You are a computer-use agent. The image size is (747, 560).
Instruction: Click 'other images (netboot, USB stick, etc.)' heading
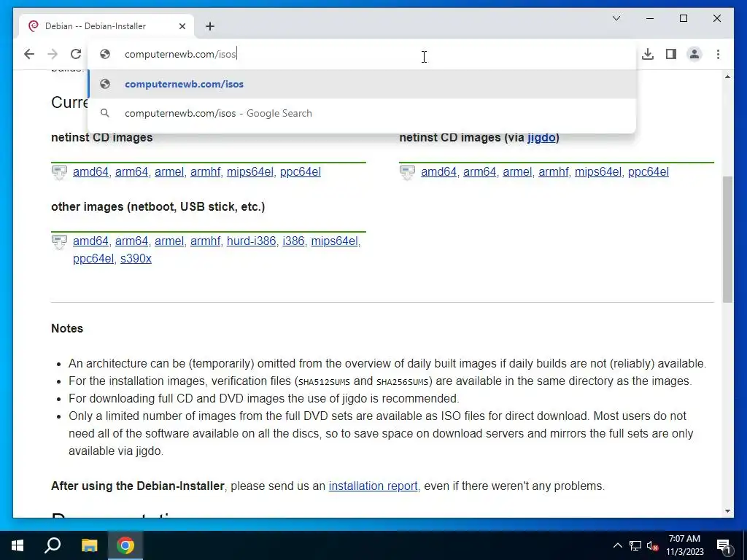[x=158, y=206]
